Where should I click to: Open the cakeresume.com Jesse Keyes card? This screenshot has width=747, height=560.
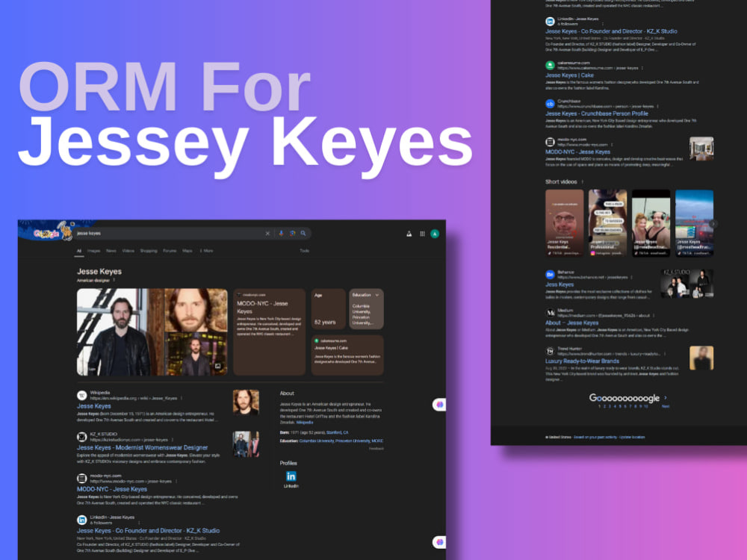[x=347, y=355]
